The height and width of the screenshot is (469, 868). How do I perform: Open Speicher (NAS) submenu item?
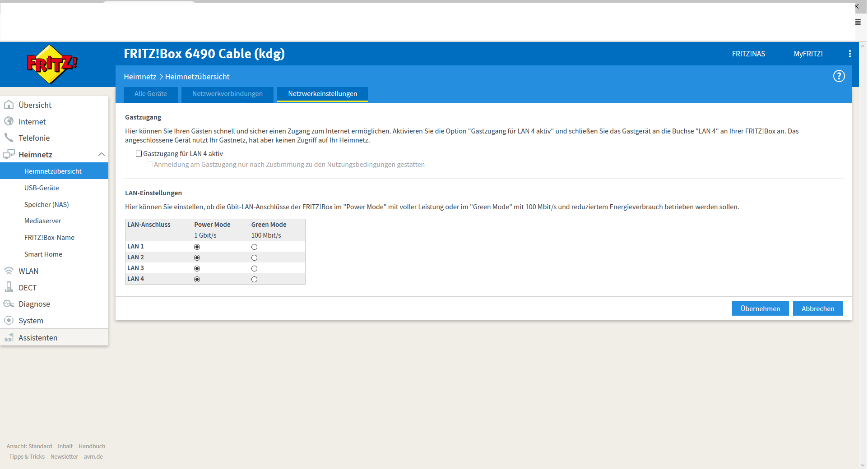46,204
